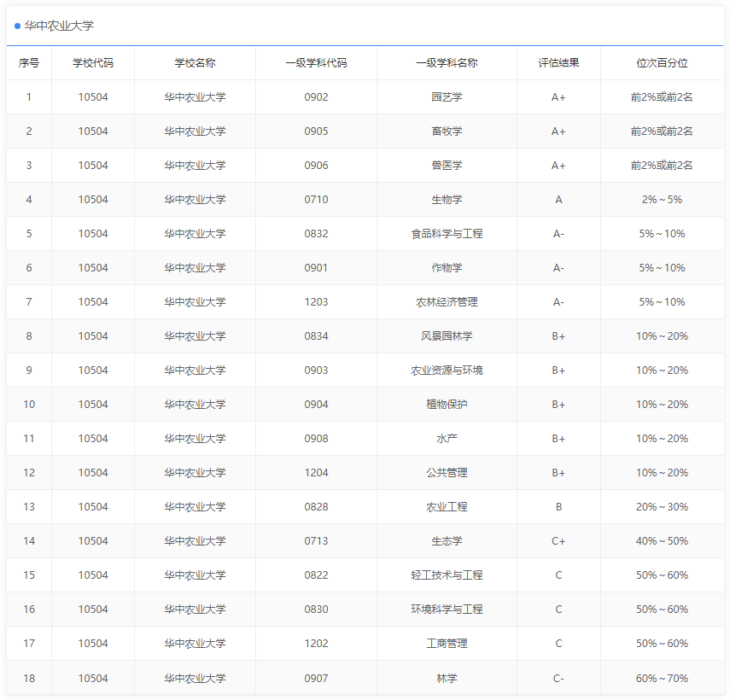Select the 工商管理 subject cell
Screen dimensions: 730x700
point(447,643)
